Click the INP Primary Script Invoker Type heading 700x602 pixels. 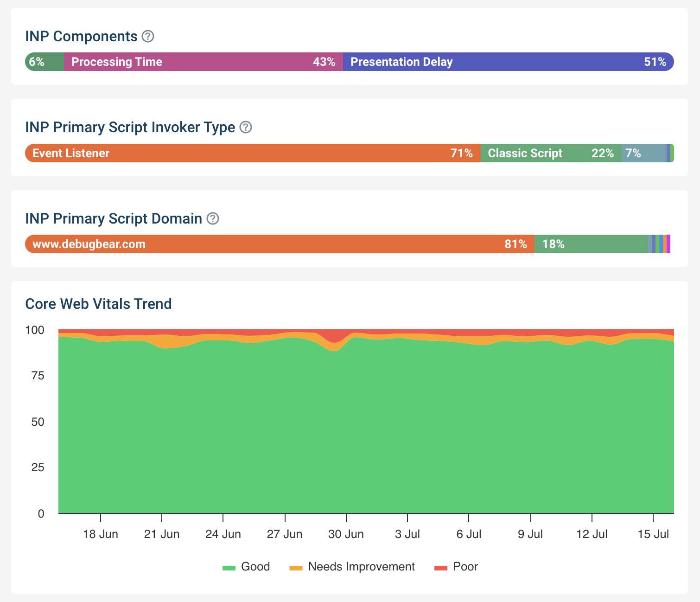pos(130,127)
